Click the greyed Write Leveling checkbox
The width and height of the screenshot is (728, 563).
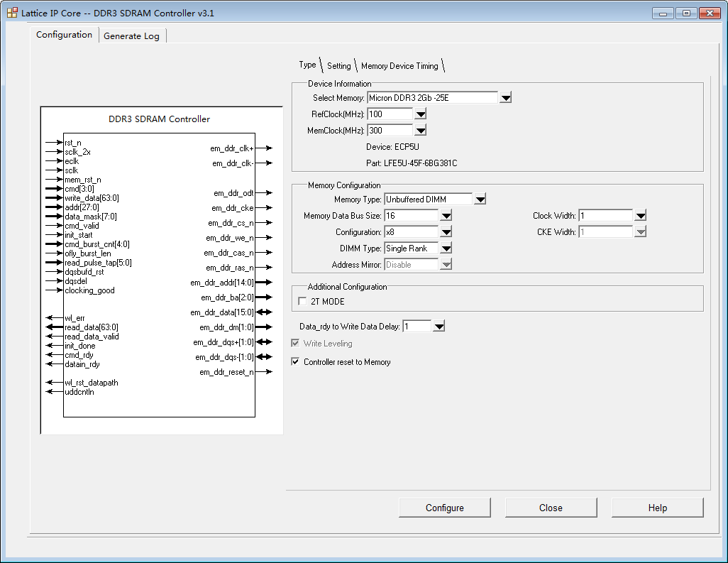tap(295, 344)
